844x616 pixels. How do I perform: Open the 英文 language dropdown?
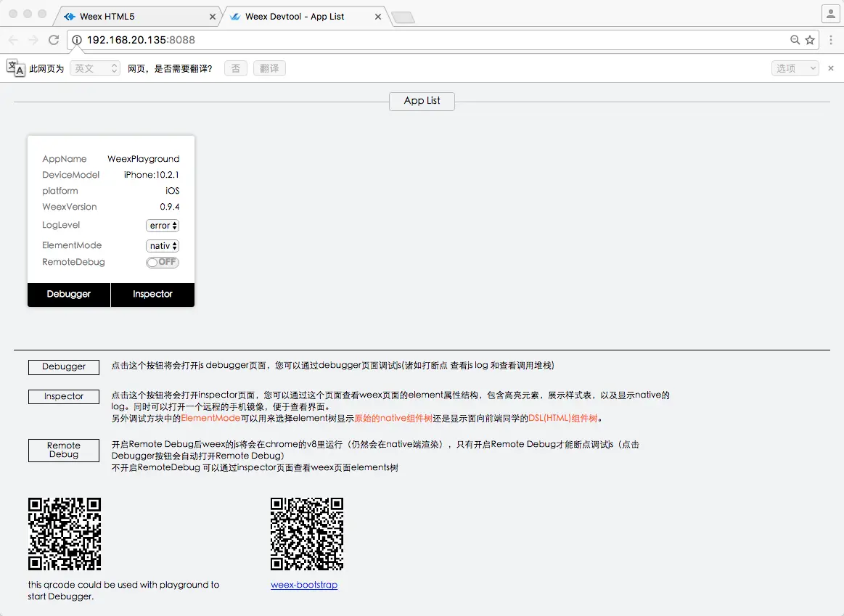pyautogui.click(x=95, y=68)
